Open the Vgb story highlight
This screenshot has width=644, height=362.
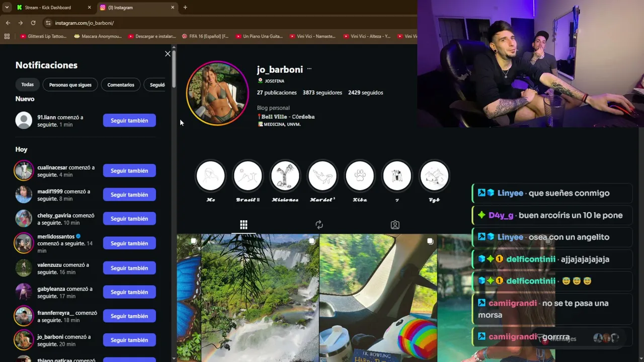tap(434, 176)
